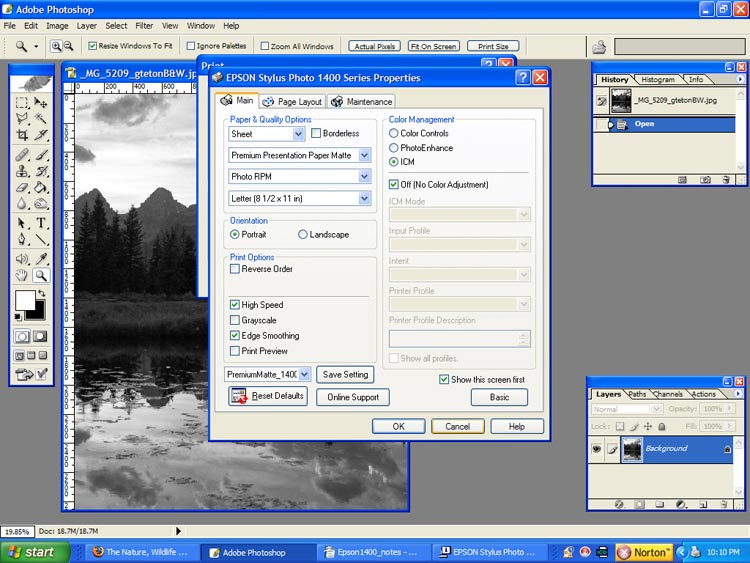
Task: Select the Dodge tool
Action: point(41,204)
